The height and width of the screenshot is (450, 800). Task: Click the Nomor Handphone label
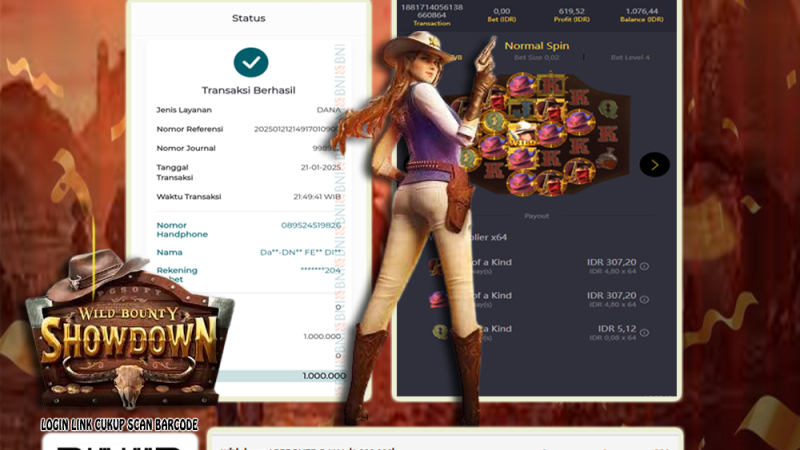[x=182, y=230]
